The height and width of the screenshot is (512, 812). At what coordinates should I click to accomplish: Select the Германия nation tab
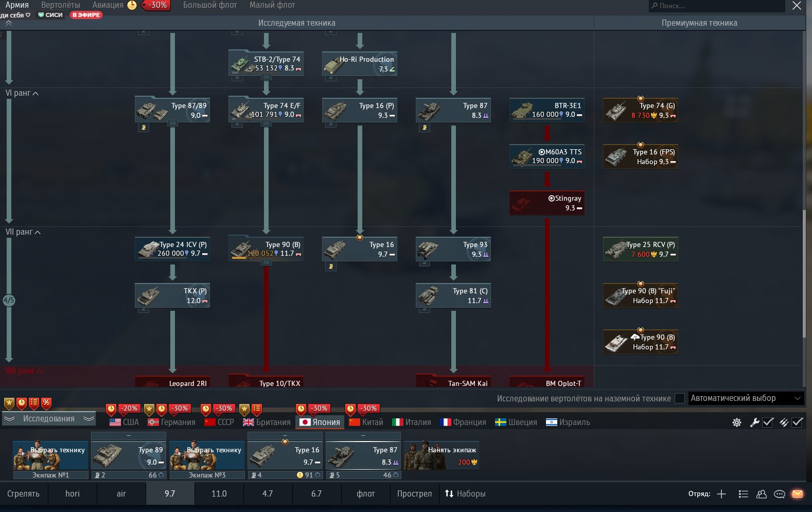(x=171, y=422)
